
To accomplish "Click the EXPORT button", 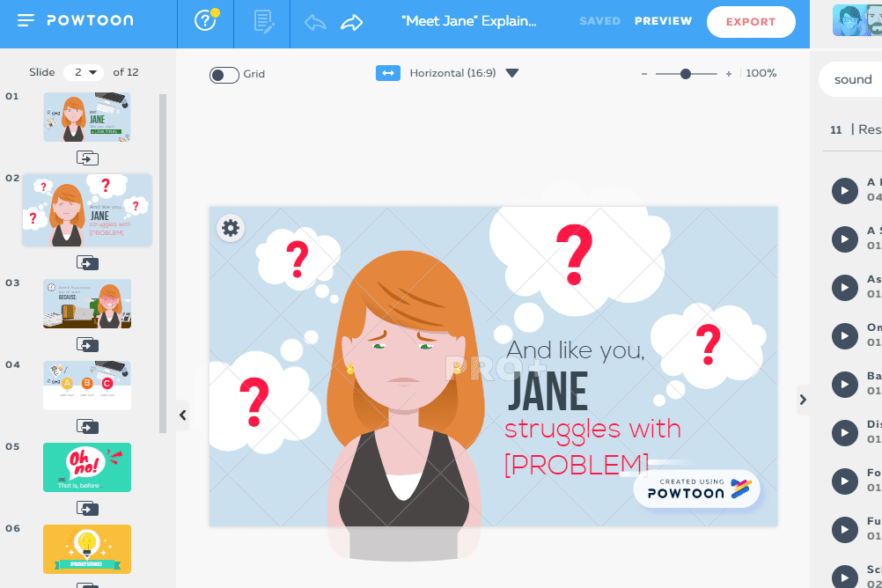I will (x=751, y=22).
